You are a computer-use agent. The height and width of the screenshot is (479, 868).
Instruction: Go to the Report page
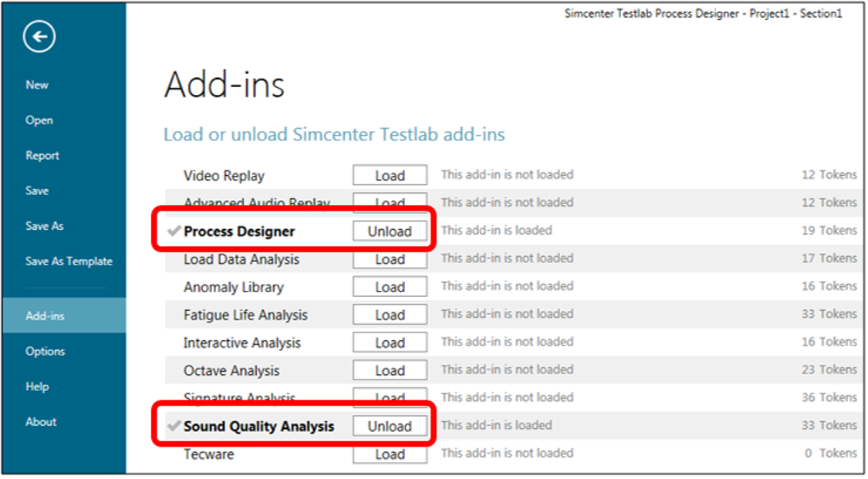[x=42, y=156]
